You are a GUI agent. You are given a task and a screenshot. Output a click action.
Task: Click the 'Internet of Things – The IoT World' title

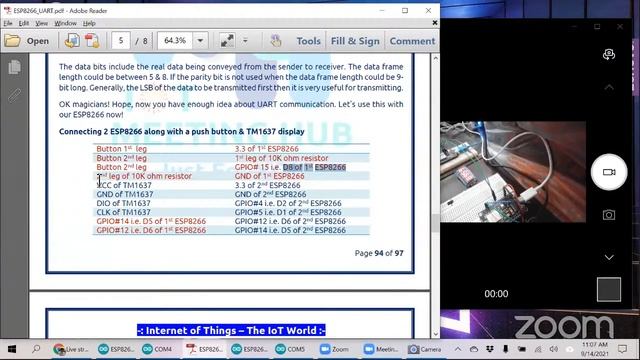(x=231, y=330)
